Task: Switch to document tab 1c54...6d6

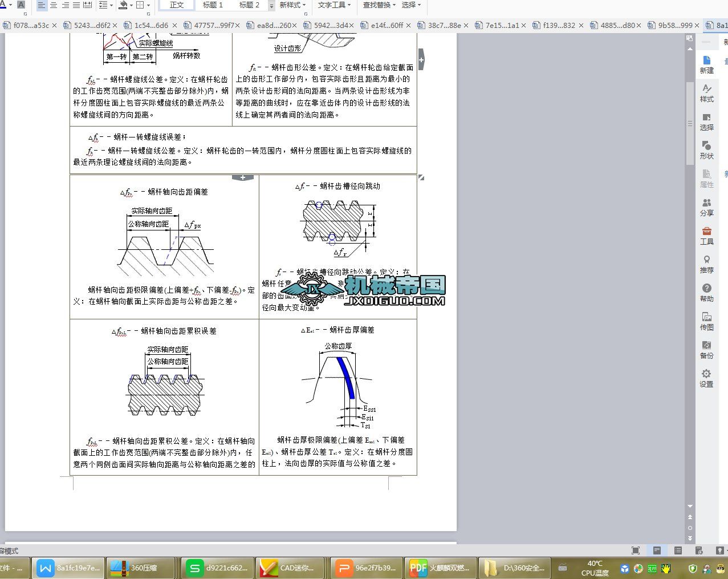Action: (x=151, y=25)
